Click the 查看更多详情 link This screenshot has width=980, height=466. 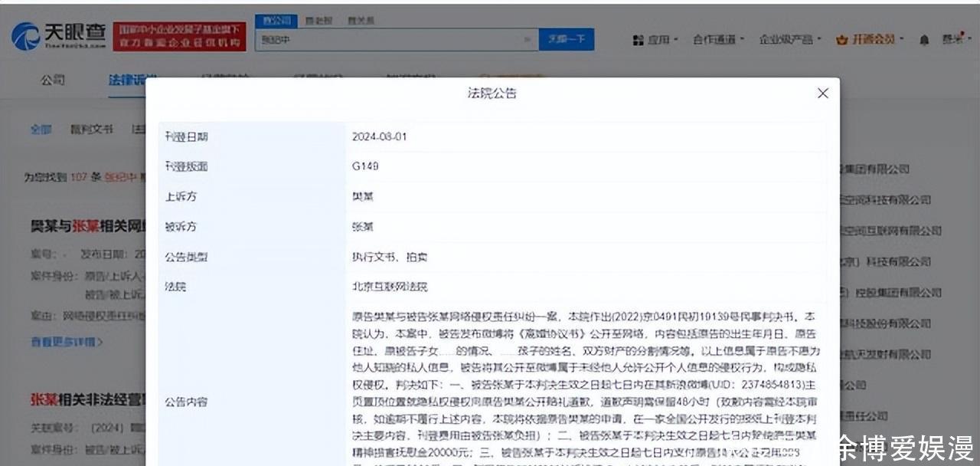66,341
